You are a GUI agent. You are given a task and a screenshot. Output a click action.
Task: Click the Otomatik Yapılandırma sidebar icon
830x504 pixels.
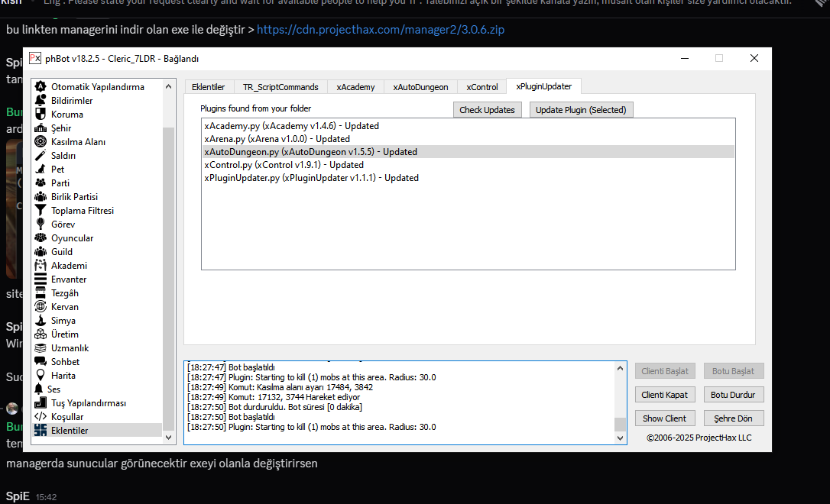coord(41,87)
